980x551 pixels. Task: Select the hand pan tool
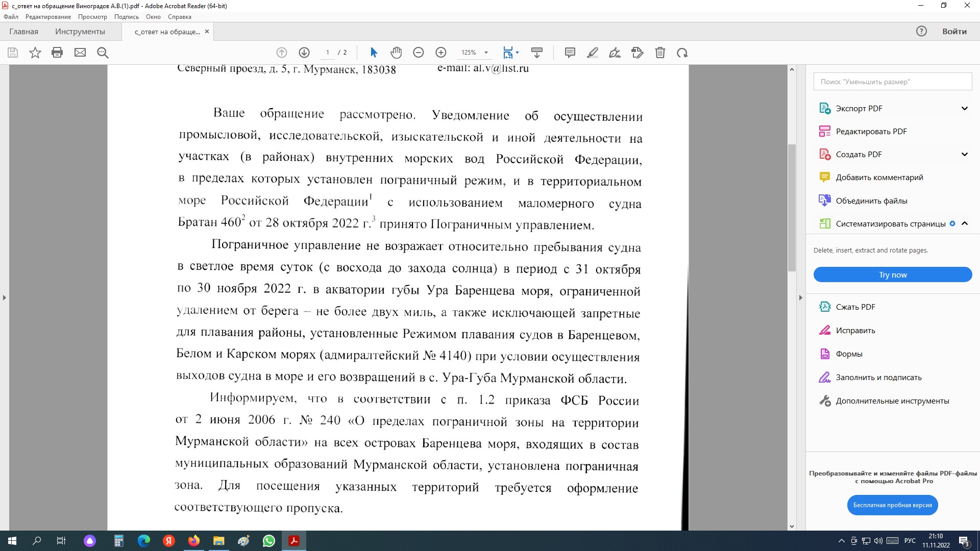pyautogui.click(x=396, y=53)
